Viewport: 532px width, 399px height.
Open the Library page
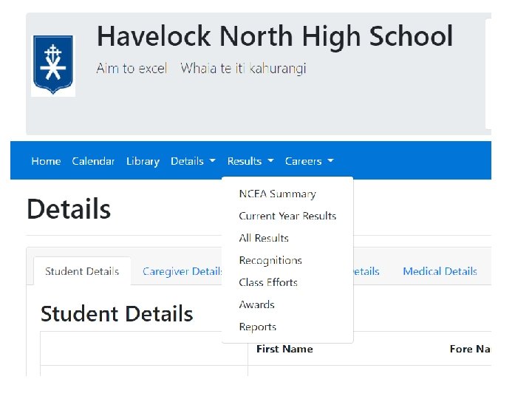[x=143, y=161]
